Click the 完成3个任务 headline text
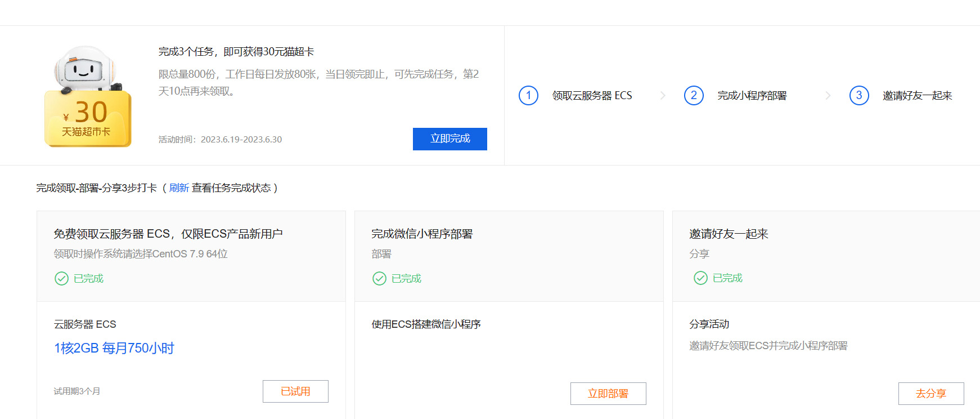The image size is (980, 419). [236, 52]
